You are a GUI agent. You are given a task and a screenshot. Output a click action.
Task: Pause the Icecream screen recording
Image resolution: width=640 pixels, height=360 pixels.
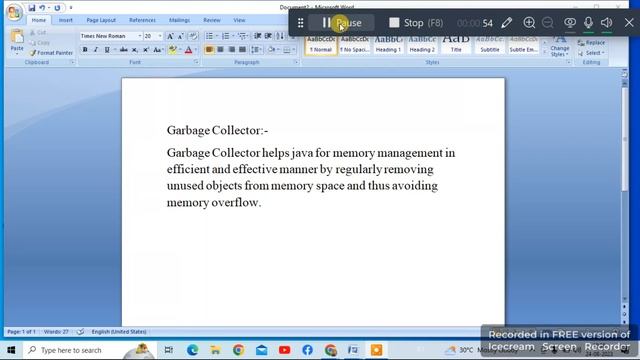(341, 22)
